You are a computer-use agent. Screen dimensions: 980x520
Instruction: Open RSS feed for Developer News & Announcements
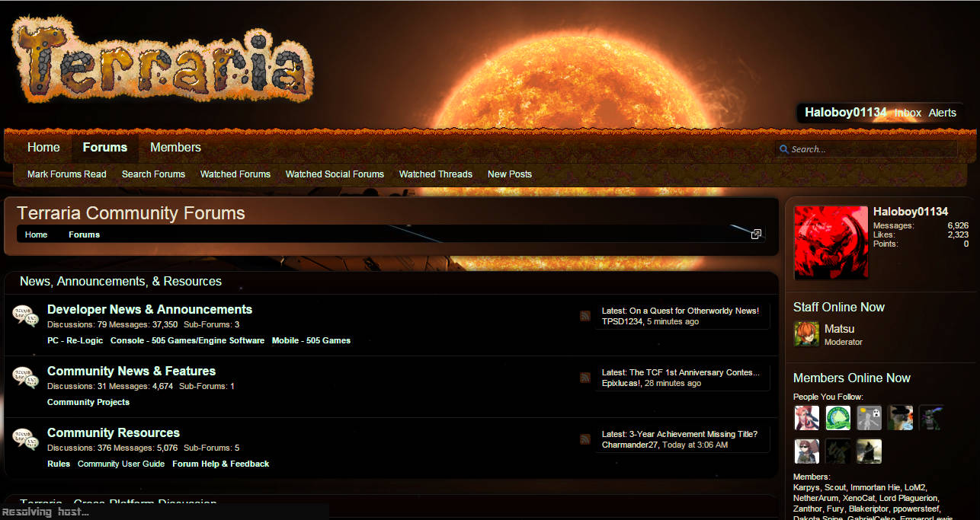(x=585, y=315)
